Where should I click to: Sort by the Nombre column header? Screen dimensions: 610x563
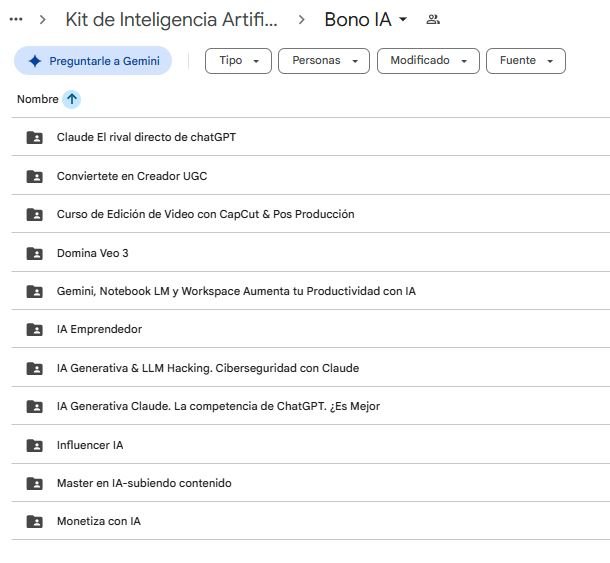pyautogui.click(x=38, y=99)
